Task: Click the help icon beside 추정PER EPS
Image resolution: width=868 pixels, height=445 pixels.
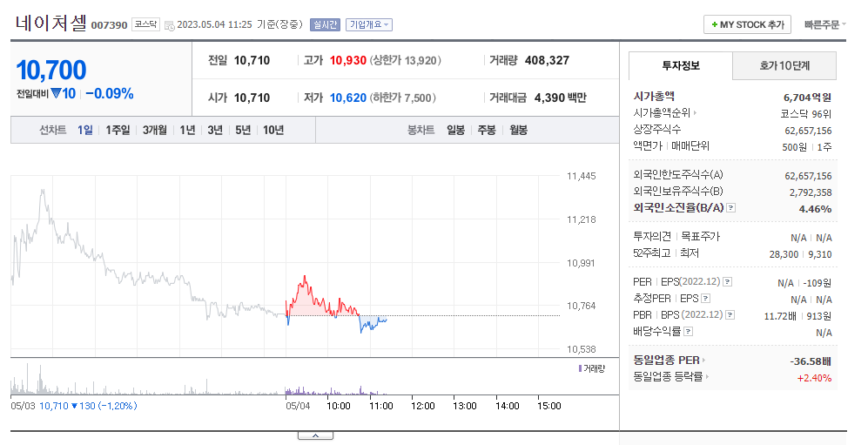Action: 705,299
